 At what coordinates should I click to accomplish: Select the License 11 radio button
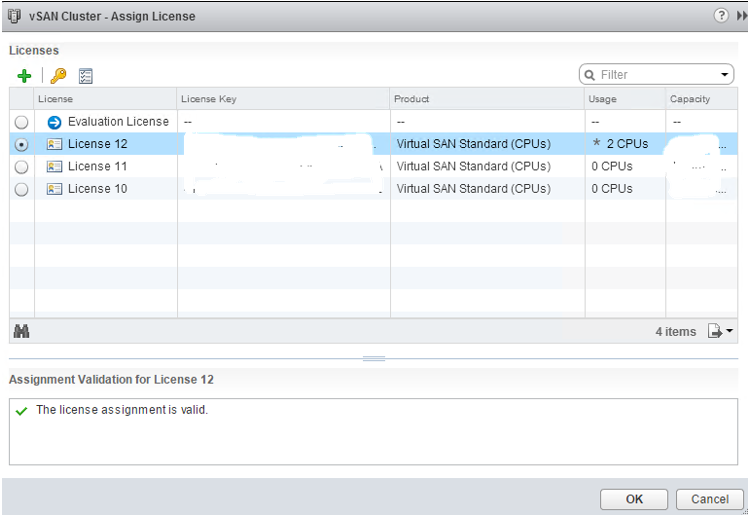click(21, 167)
